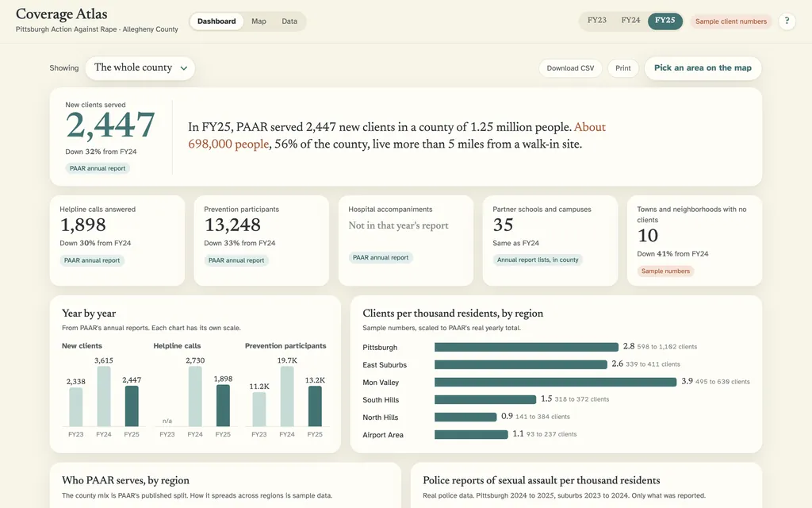Click the FY25 New clients bar labeled 2,447

pos(132,406)
